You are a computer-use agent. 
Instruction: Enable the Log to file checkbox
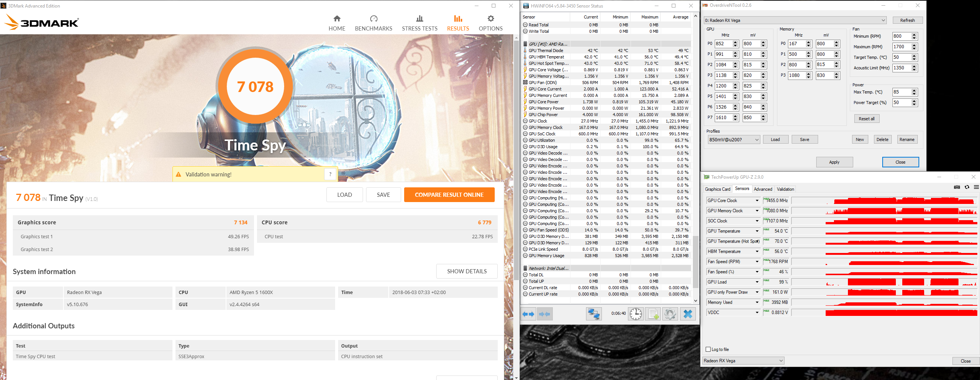click(x=708, y=349)
